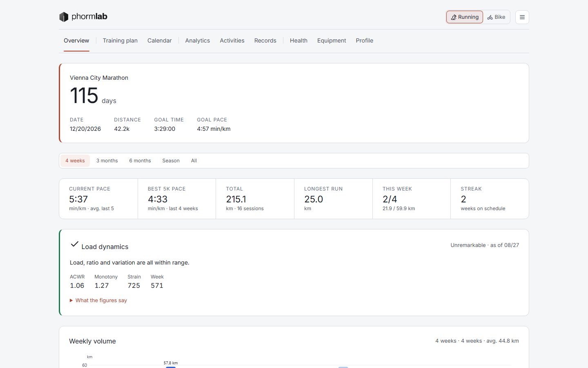Go to the Equipment tab
588x368 pixels.
point(332,40)
